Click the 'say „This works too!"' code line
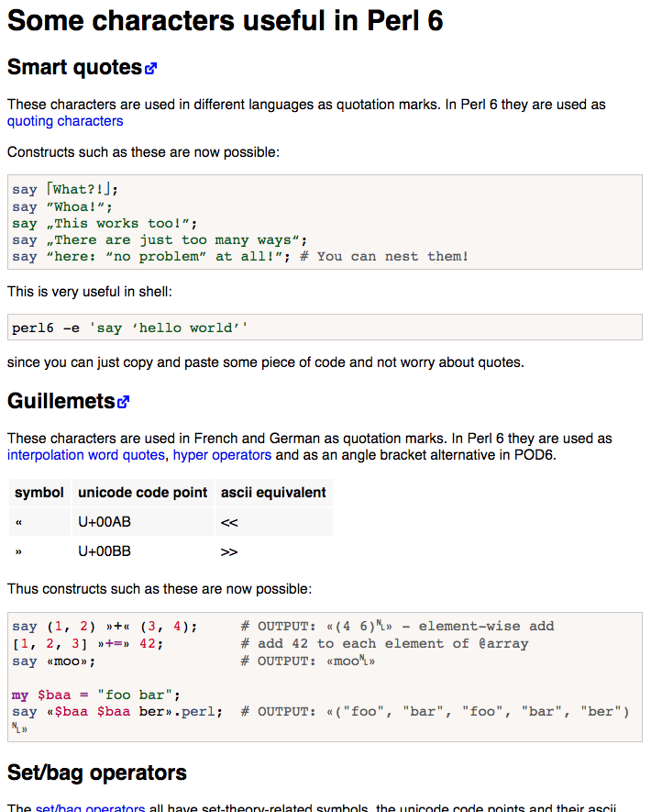Viewport: 651px width, 812px height. (105, 223)
